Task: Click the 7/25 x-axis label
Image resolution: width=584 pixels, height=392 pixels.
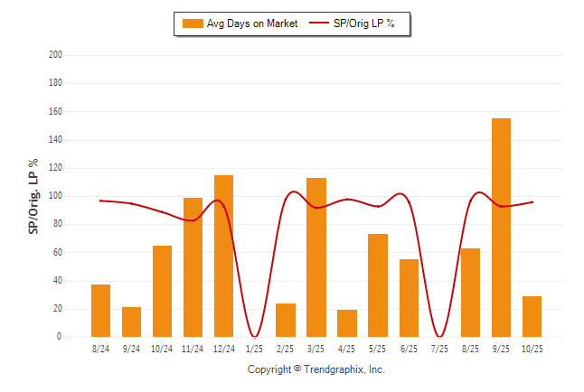Action: 439,348
